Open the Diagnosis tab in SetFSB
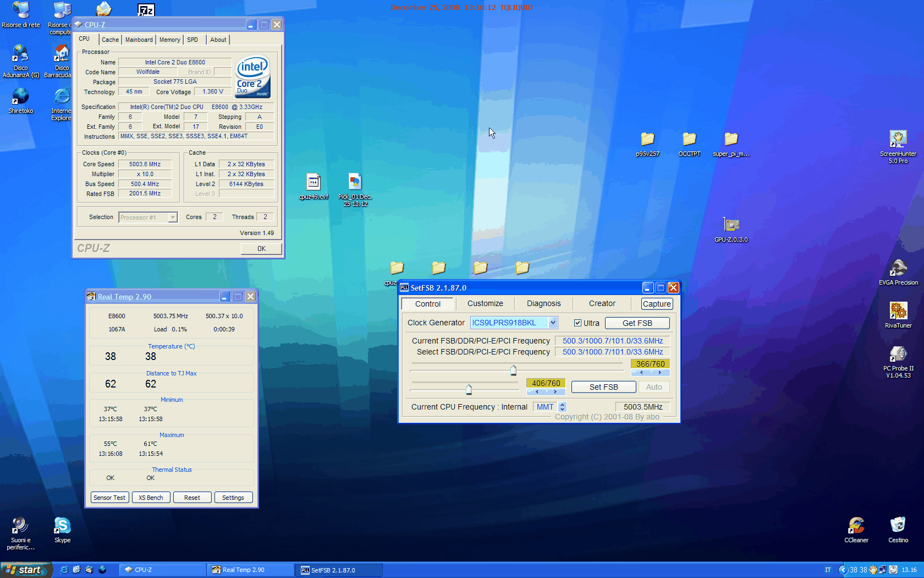This screenshot has width=924, height=578. pos(544,303)
